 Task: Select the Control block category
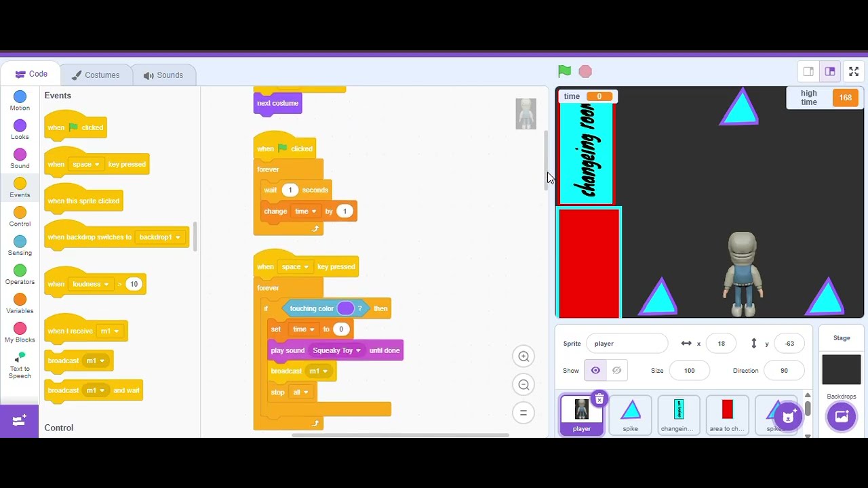[x=20, y=217]
